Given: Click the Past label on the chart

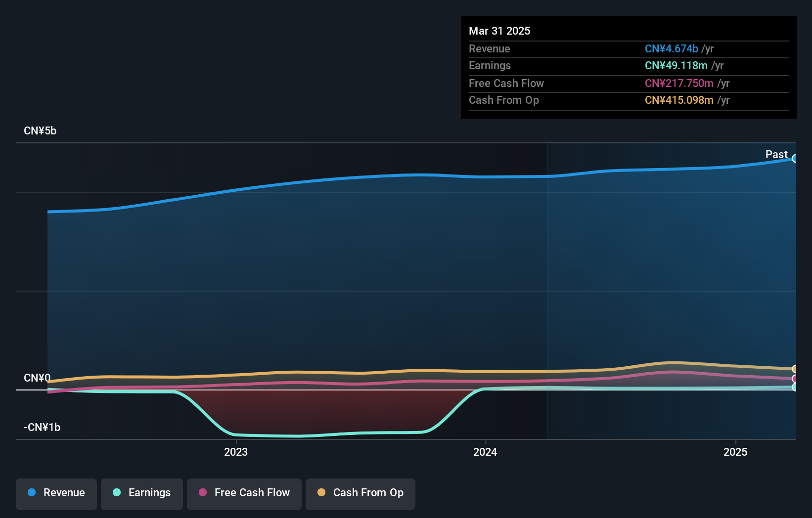Looking at the screenshot, I should [776, 155].
